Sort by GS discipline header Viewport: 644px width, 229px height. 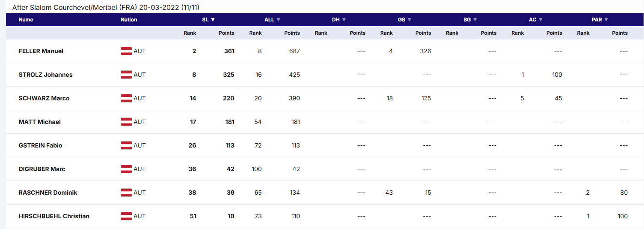[x=404, y=20]
